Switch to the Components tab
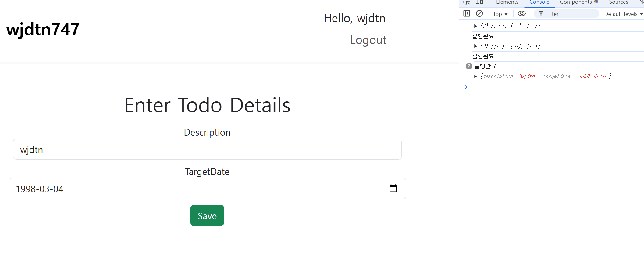Image resolution: width=644 pixels, height=269 pixels. (579, 2)
